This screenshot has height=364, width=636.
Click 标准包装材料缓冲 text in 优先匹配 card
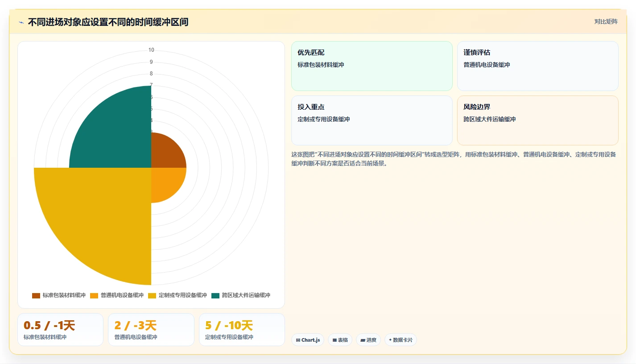321,65
